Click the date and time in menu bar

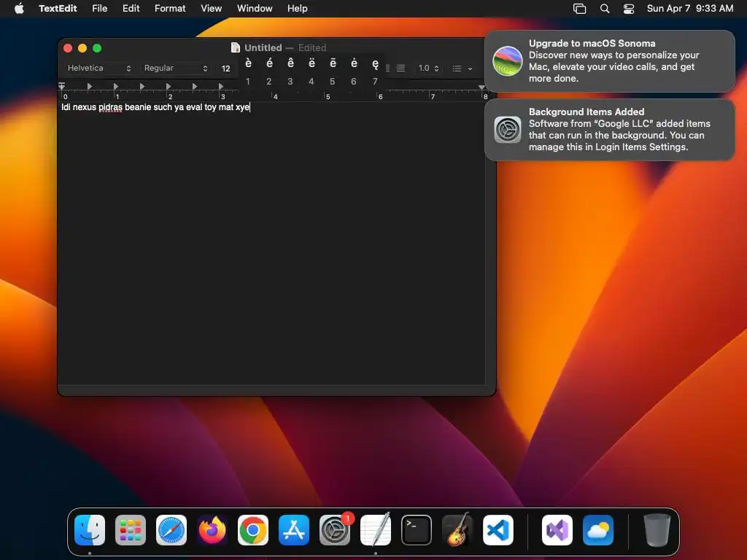tap(690, 8)
